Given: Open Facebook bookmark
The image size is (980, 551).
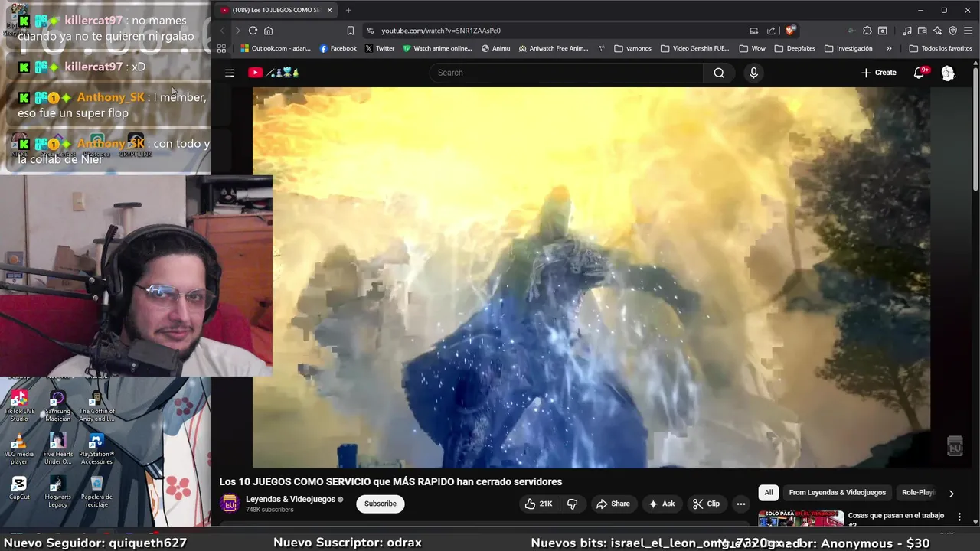Looking at the screenshot, I should pos(338,48).
